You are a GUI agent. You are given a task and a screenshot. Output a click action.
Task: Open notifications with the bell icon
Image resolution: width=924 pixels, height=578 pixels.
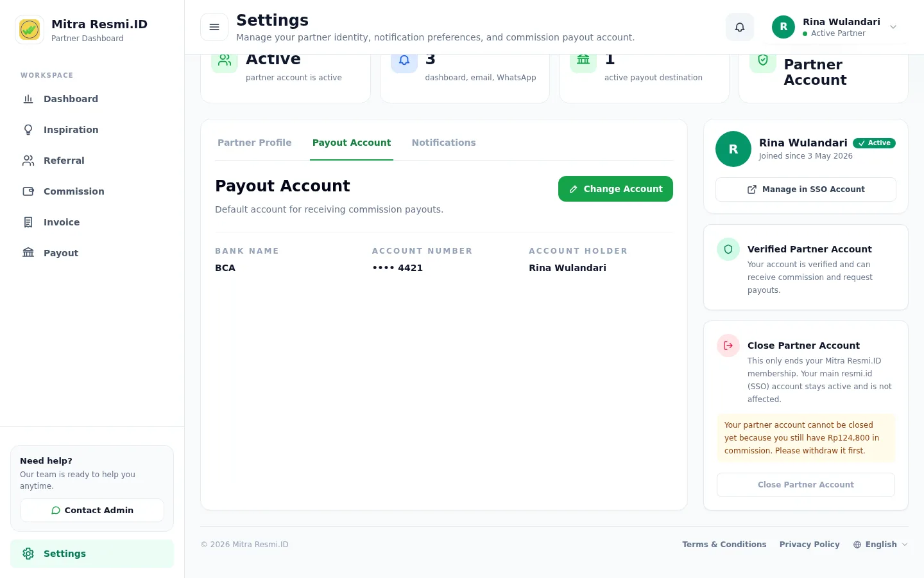click(x=740, y=27)
